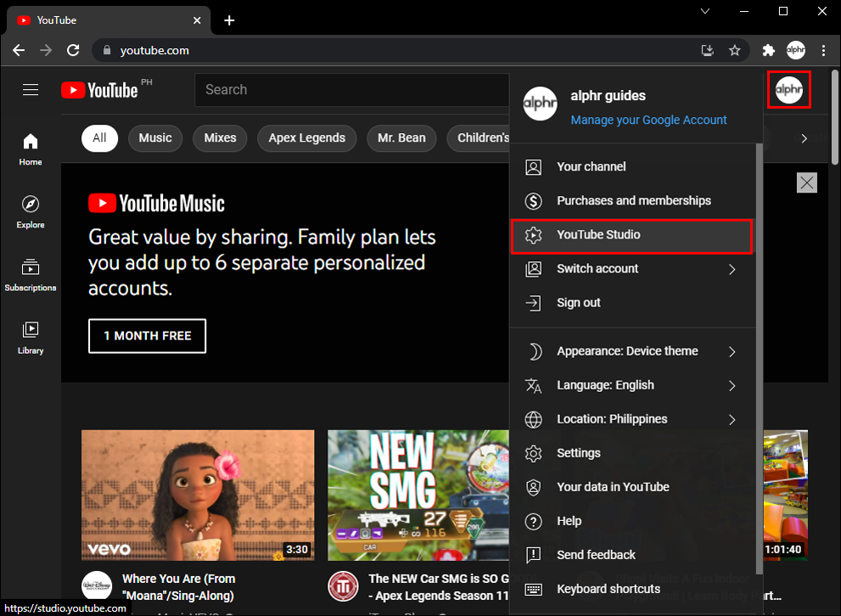Open the hamburger guide menu

click(x=31, y=90)
